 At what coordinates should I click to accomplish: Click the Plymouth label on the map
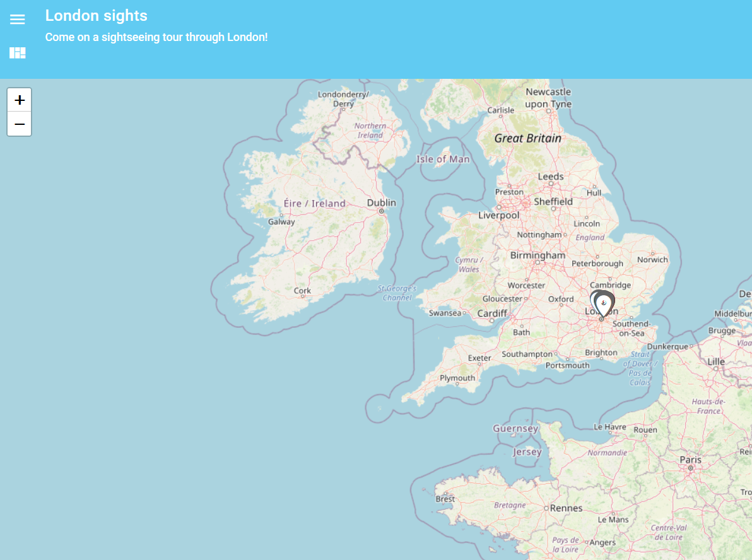[457, 378]
